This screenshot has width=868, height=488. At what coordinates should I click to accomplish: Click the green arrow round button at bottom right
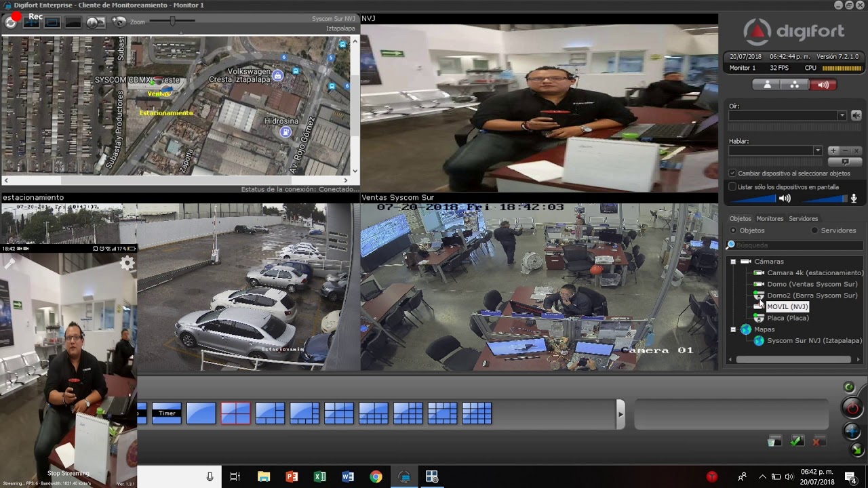[857, 449]
